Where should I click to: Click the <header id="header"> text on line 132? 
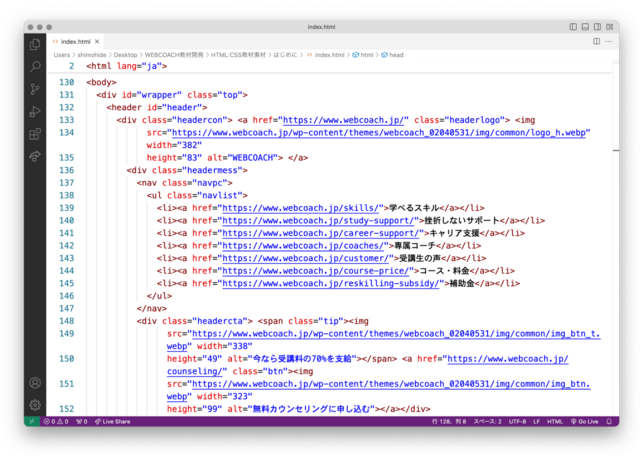click(x=157, y=107)
